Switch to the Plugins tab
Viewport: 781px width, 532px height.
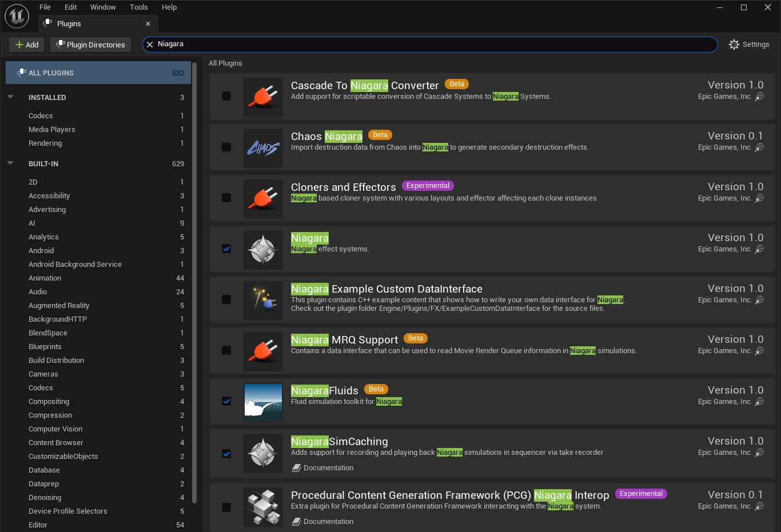click(x=98, y=23)
